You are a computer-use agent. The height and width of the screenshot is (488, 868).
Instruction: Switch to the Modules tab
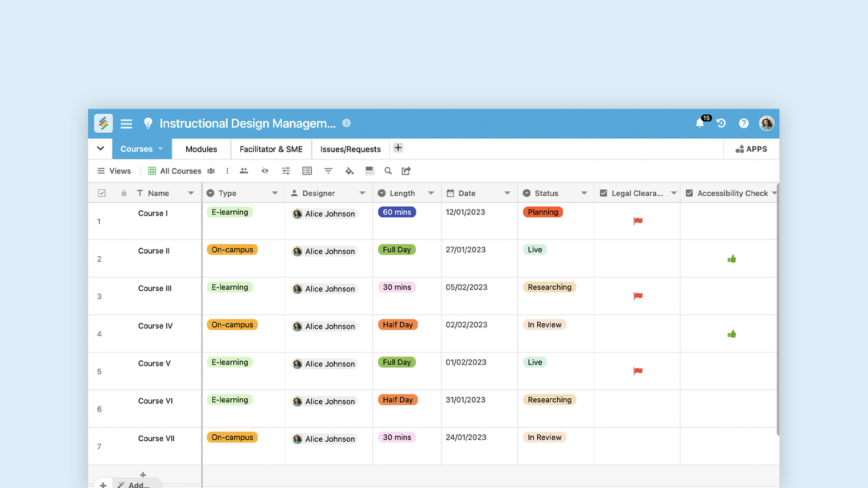201,149
